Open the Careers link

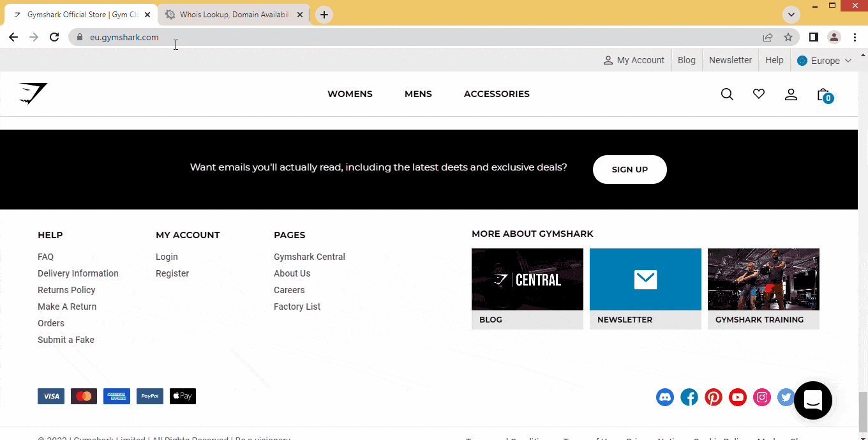[x=289, y=290]
